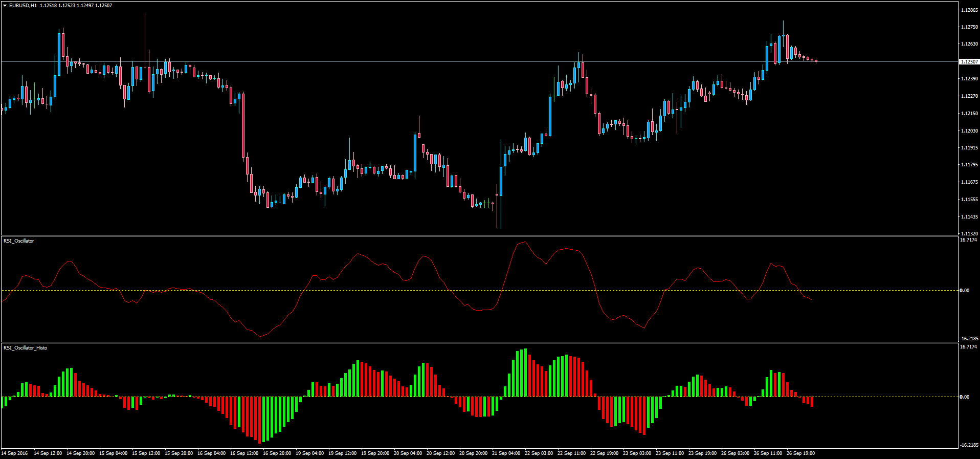The height and width of the screenshot is (459, 980).
Task: Click the 21 Sep 04:00 time label
Action: pos(506,453)
